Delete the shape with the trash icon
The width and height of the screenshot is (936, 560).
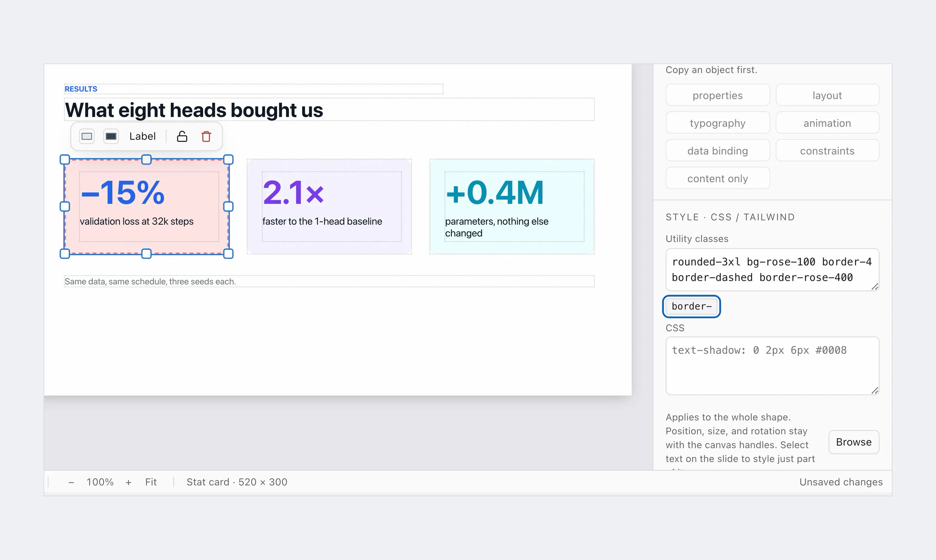[206, 136]
